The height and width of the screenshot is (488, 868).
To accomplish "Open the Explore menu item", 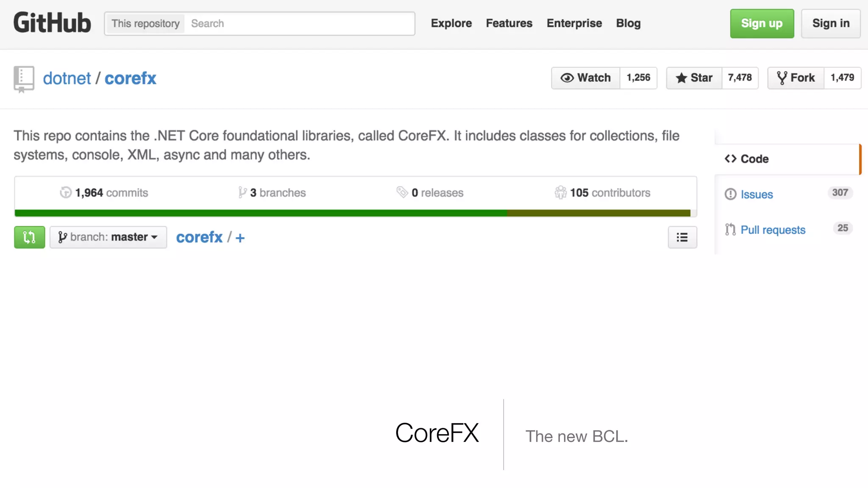I will pyautogui.click(x=451, y=23).
